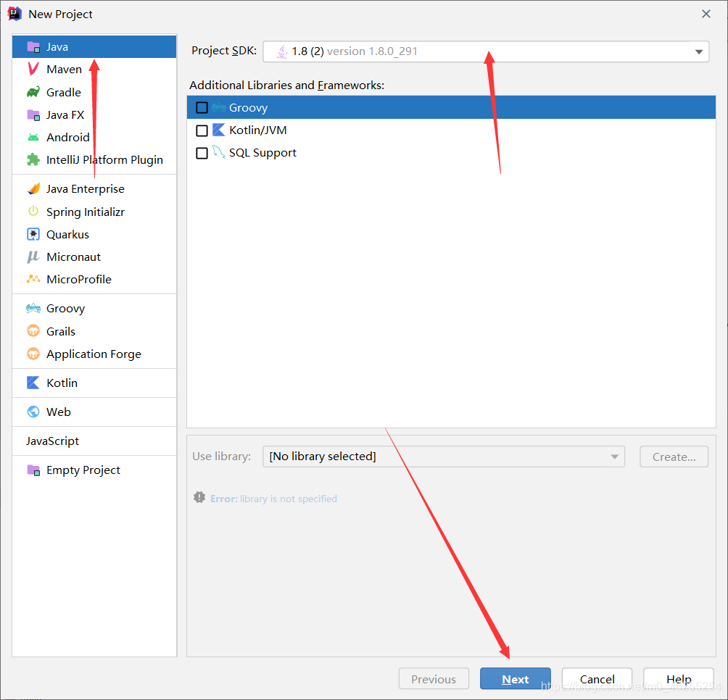728x700 pixels.
Task: Select 'Java FX' list entry
Action: [94, 114]
